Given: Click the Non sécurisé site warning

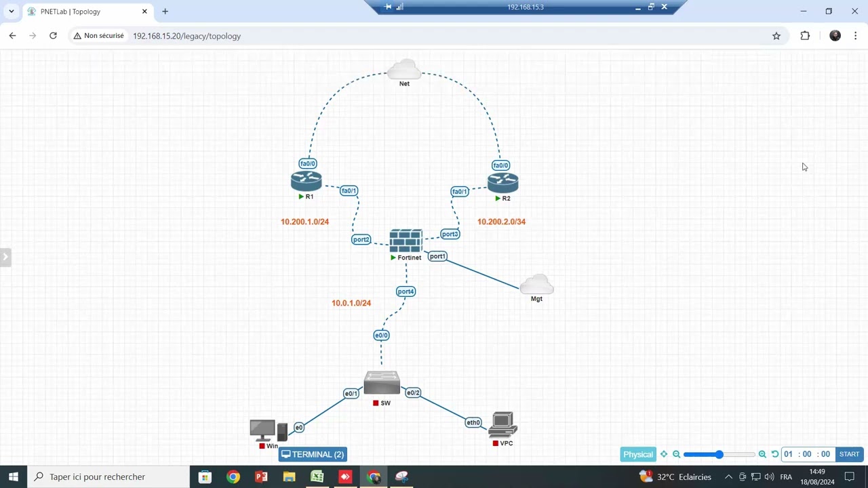Looking at the screenshot, I should pos(98,36).
